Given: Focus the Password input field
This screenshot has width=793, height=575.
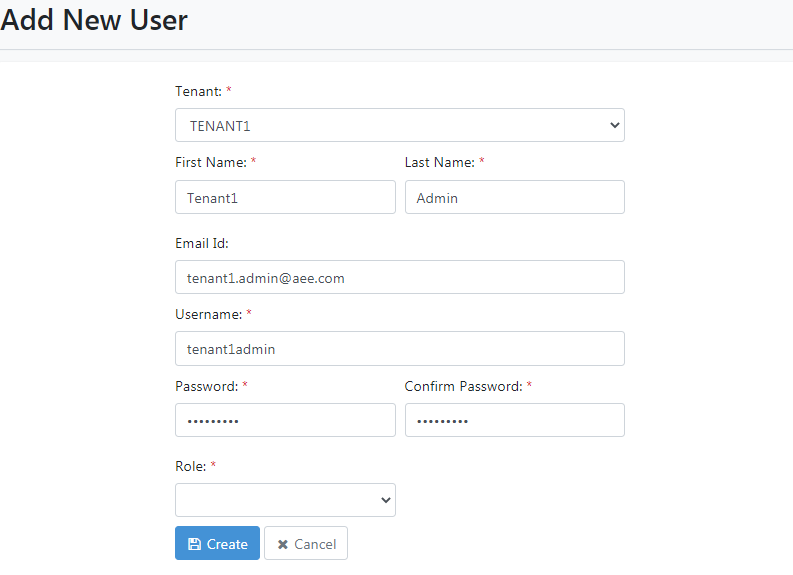Looking at the screenshot, I should click(285, 420).
